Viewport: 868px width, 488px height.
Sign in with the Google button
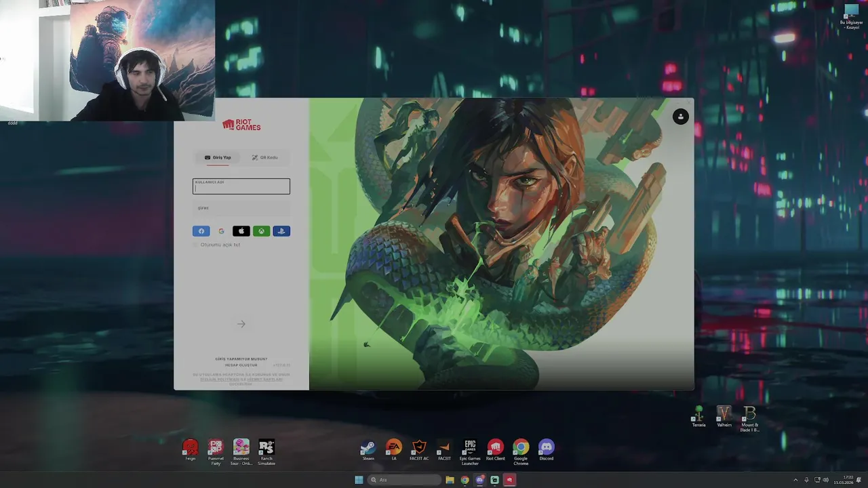click(x=221, y=231)
